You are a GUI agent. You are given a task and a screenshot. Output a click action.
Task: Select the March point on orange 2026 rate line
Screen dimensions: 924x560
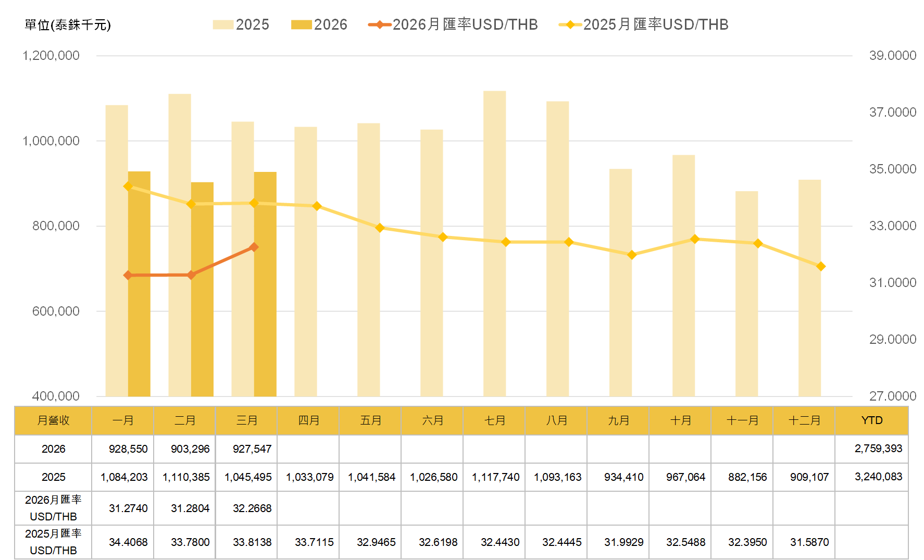254,247
